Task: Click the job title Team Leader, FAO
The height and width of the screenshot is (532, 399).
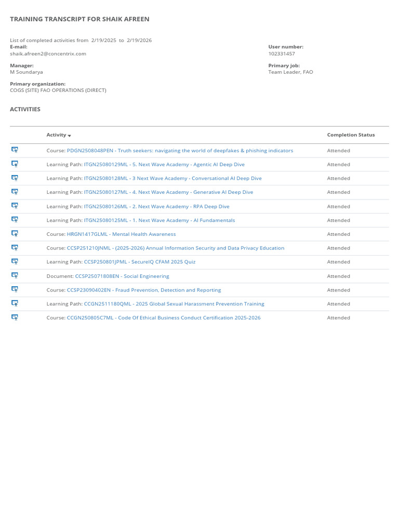Action: point(291,72)
